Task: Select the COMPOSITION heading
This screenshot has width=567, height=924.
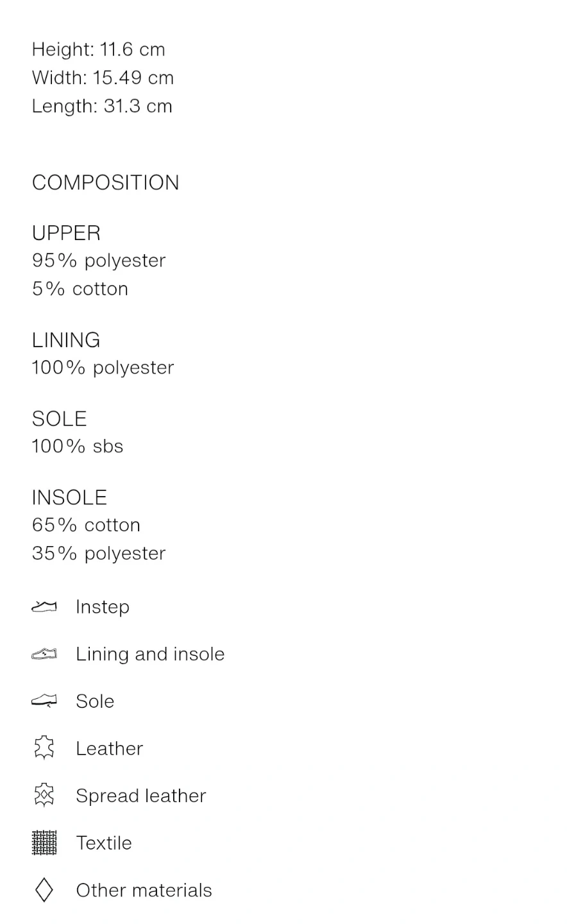Action: coord(106,183)
